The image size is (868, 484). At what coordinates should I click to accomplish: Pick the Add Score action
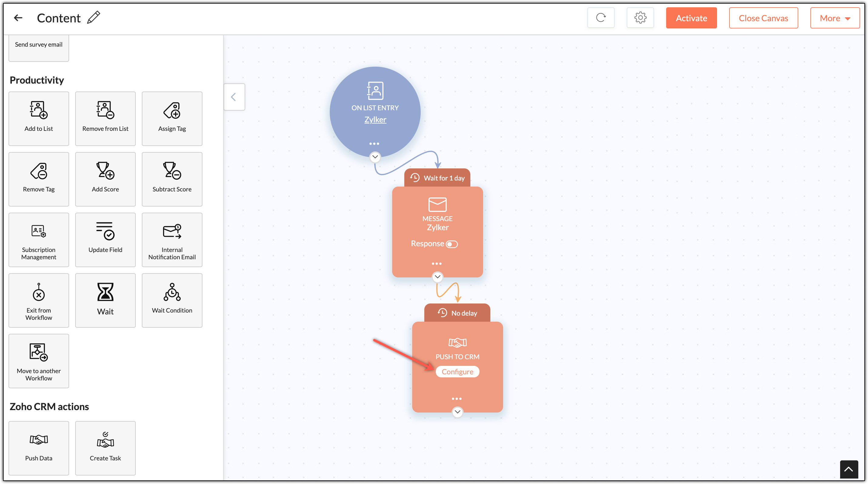click(x=105, y=179)
